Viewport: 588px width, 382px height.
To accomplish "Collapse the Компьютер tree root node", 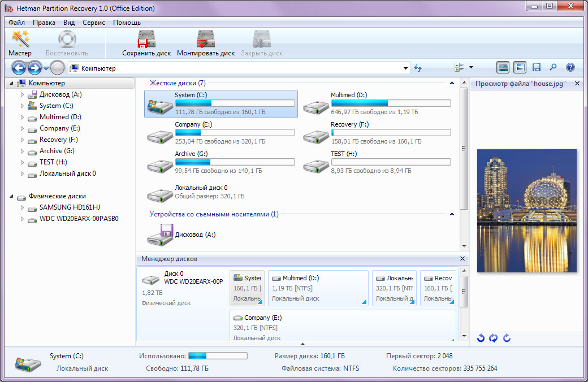I will (x=12, y=83).
